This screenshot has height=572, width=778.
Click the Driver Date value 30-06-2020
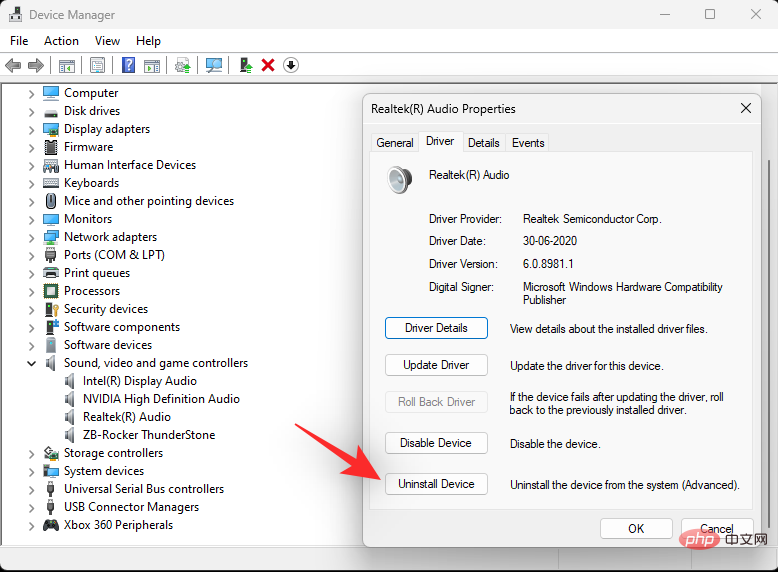coord(550,241)
